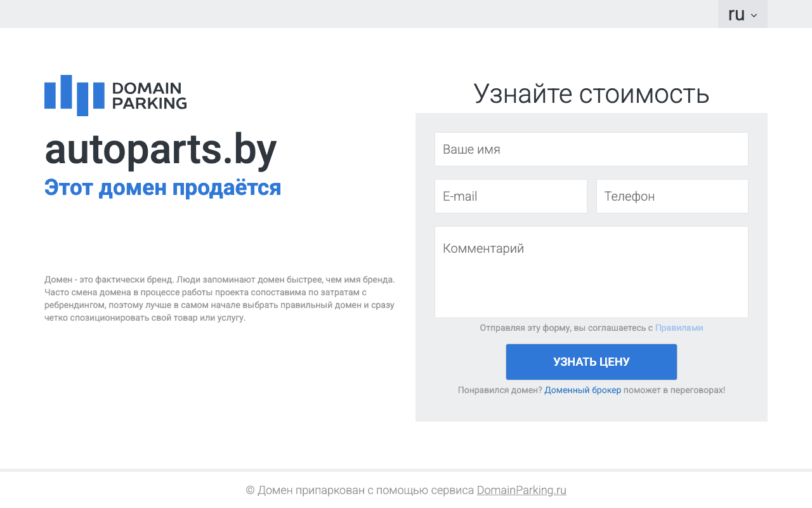
Task: Click the Этот домен продаётся blue text
Action: 162,187
